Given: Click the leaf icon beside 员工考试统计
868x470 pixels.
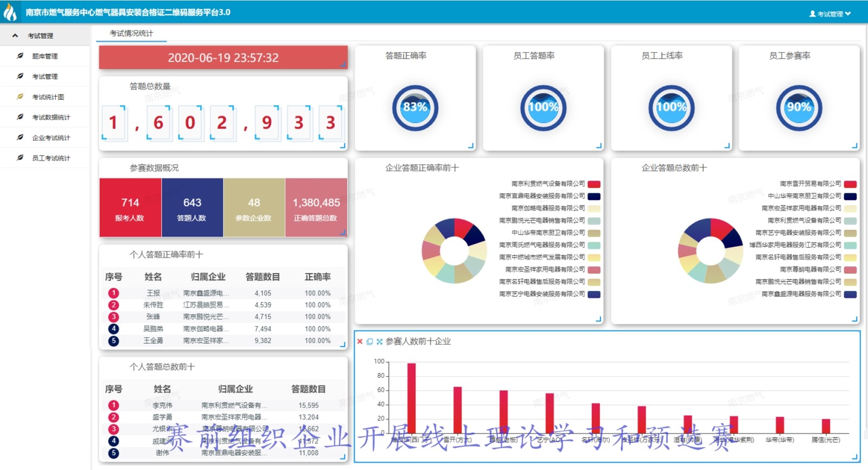Looking at the screenshot, I should click(20, 158).
